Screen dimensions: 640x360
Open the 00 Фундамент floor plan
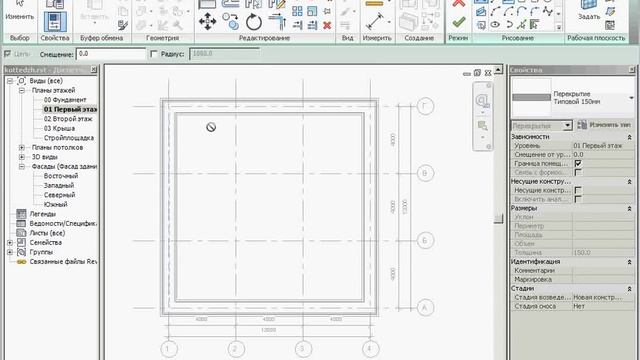point(65,100)
